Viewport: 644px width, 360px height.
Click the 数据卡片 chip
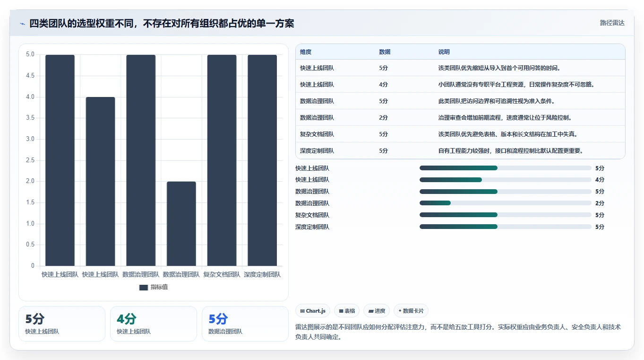tap(411, 311)
